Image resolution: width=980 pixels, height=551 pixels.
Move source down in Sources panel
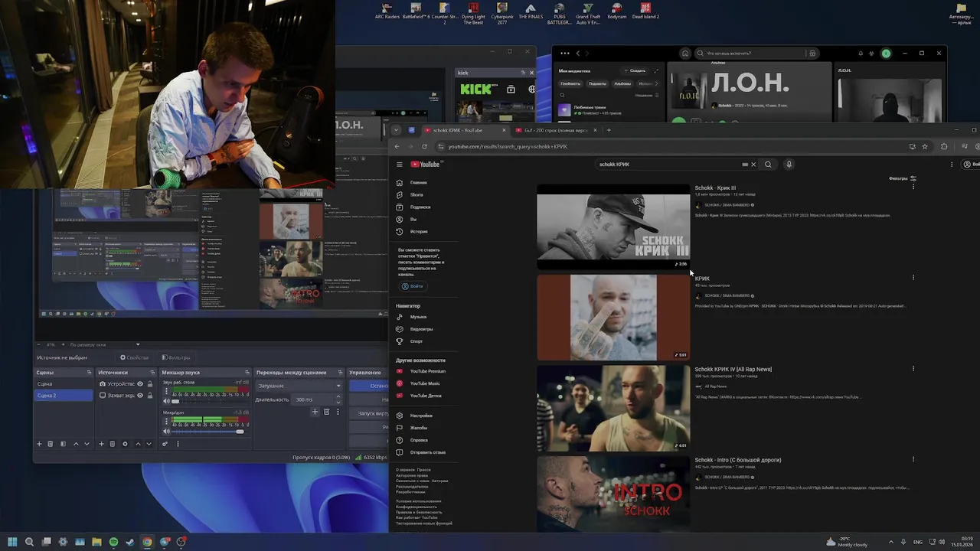[149, 444]
